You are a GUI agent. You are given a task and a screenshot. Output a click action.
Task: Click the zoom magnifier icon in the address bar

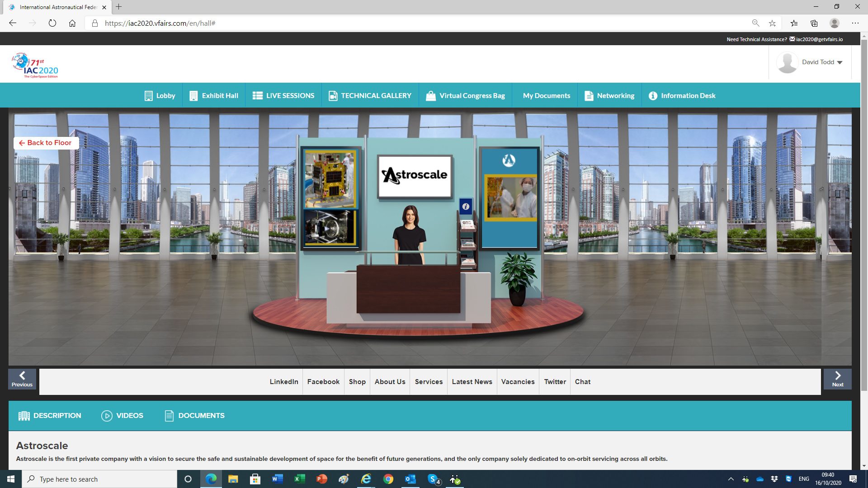point(755,23)
